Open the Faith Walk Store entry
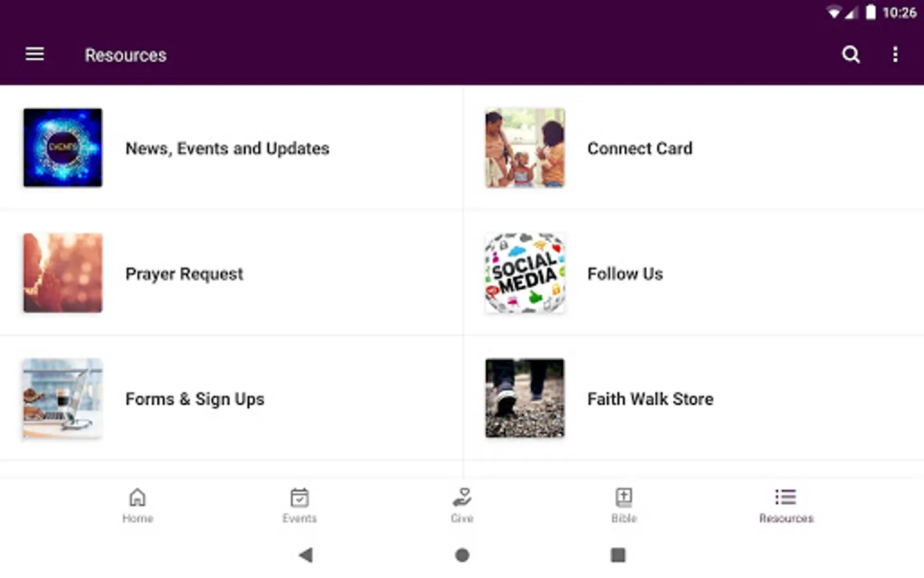The width and height of the screenshot is (924, 578). pyautogui.click(x=650, y=399)
